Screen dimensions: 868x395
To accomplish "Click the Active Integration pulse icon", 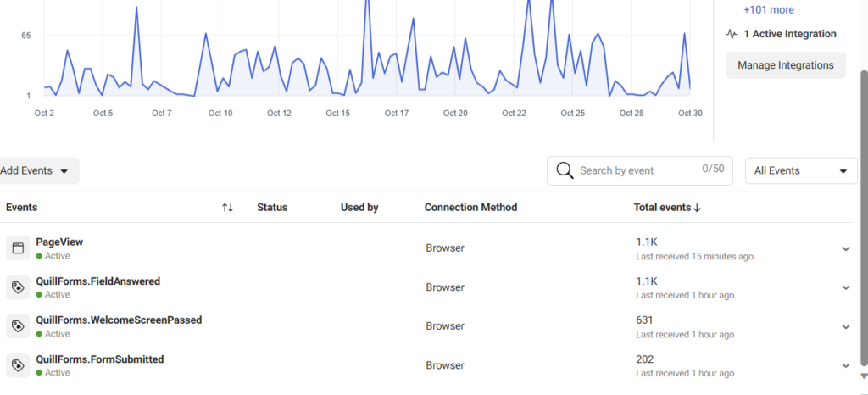I will tap(732, 34).
